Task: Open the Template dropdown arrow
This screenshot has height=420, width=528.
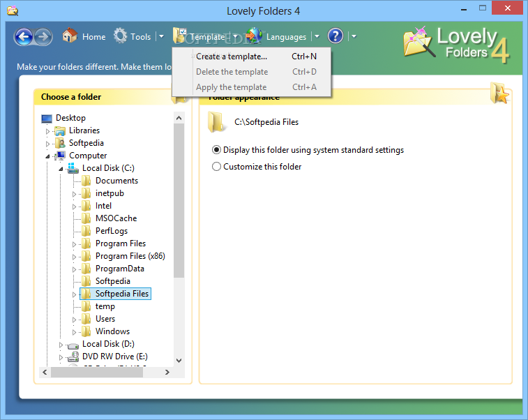Action: pyautogui.click(x=235, y=36)
